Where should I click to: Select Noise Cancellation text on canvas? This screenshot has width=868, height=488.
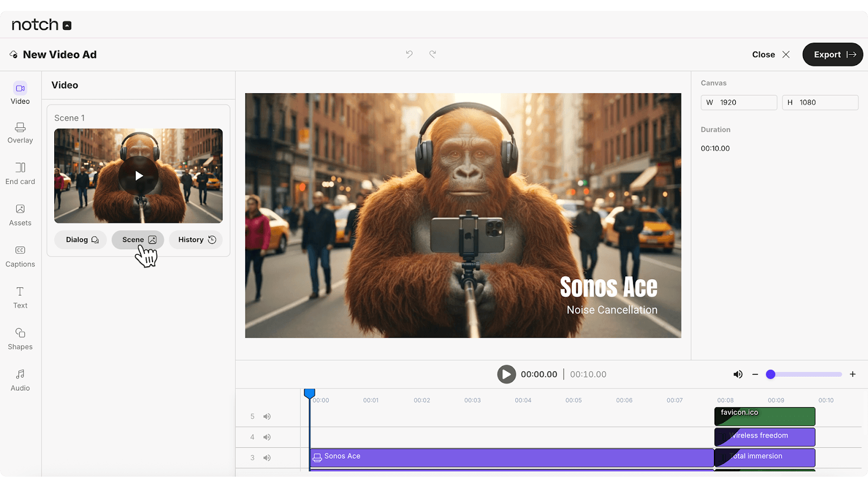click(x=612, y=310)
